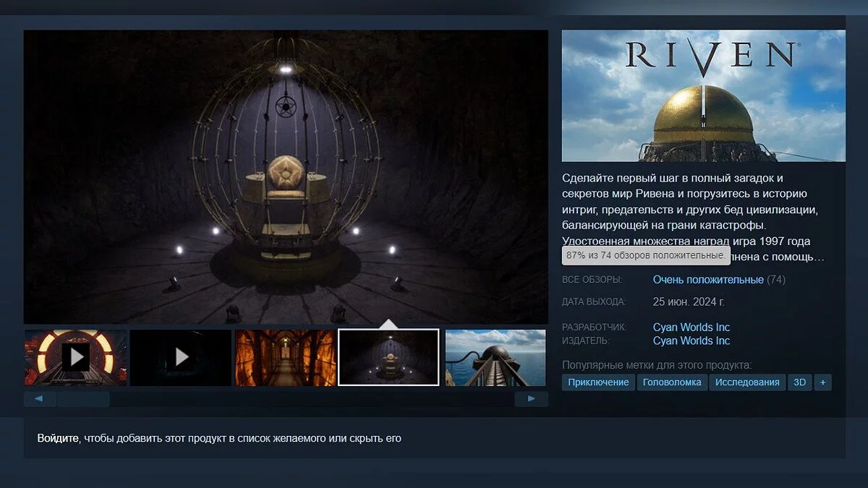Viewport: 868px width, 488px height.
Task: Open the main caged throne screenshot
Action: click(x=286, y=176)
